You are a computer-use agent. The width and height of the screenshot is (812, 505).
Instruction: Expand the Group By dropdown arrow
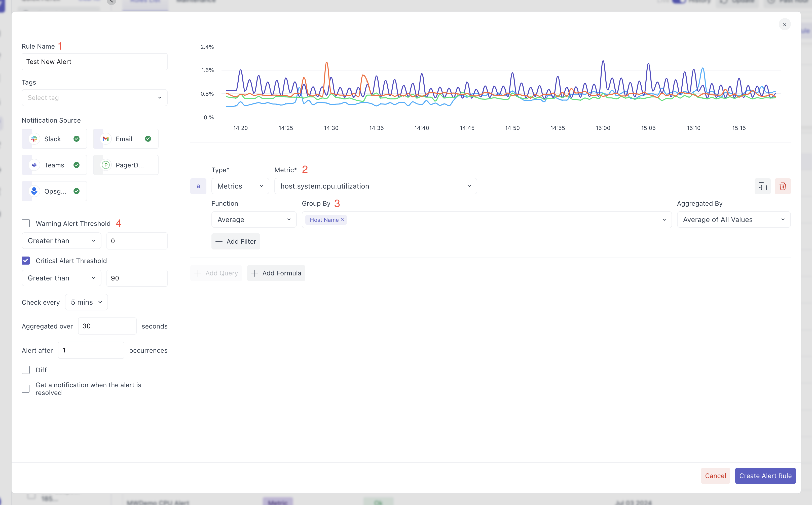pyautogui.click(x=664, y=220)
